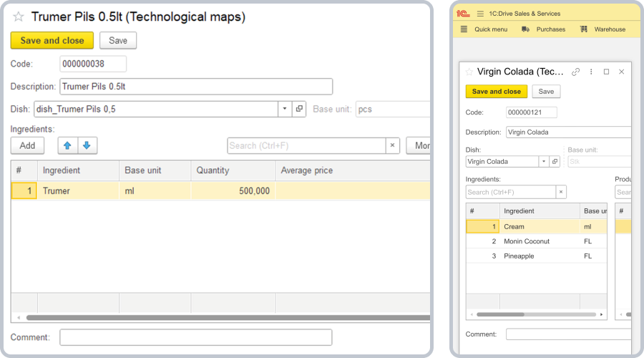Select the ml base unit cell for Trumer
Viewport: 644px width, 358px height.
tap(155, 190)
